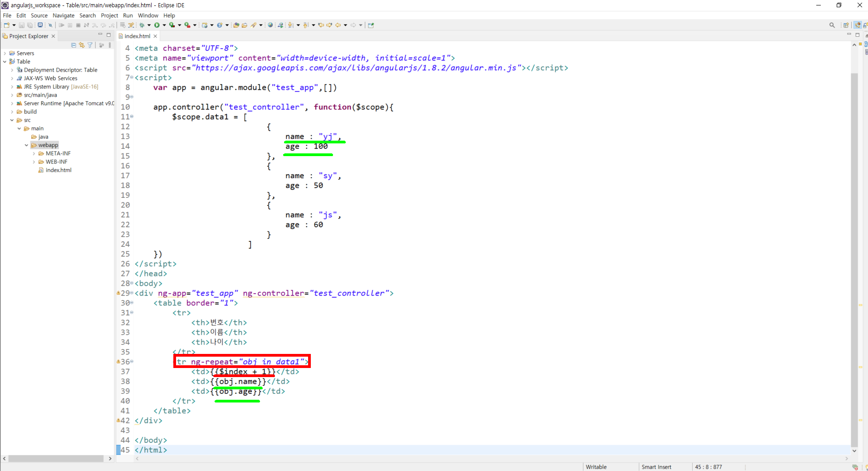This screenshot has height=471, width=868.
Task: Click the Debug bug icon
Action: point(142,25)
